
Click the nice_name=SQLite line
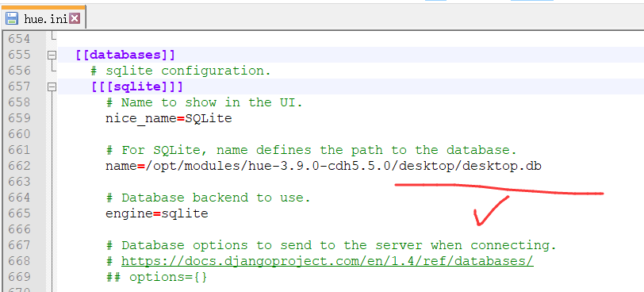(169, 119)
